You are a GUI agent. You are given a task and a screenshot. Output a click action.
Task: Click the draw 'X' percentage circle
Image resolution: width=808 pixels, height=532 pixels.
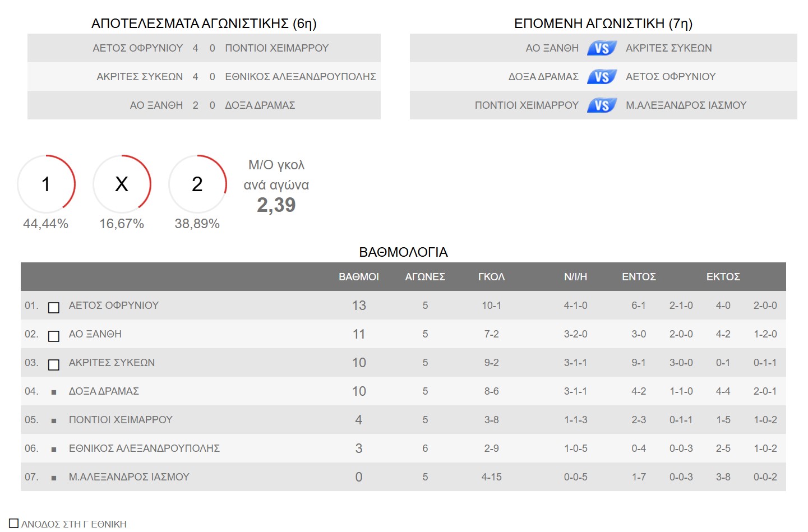click(x=122, y=184)
